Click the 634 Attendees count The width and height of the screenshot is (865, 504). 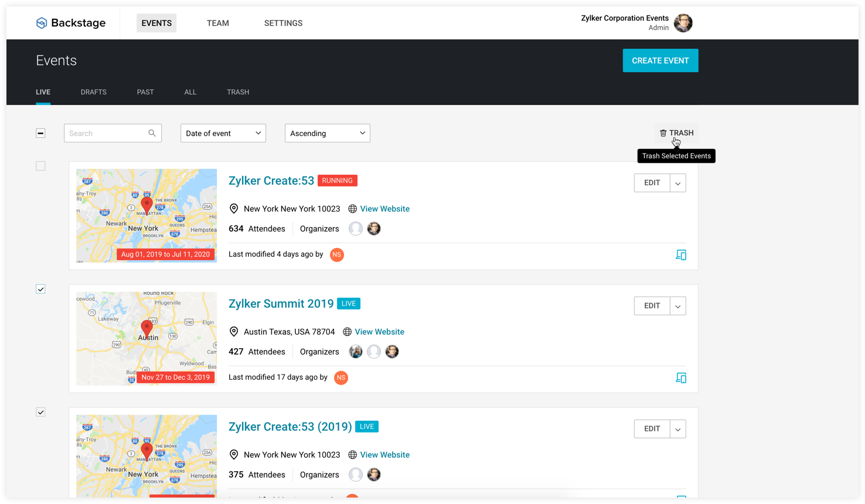click(x=257, y=229)
